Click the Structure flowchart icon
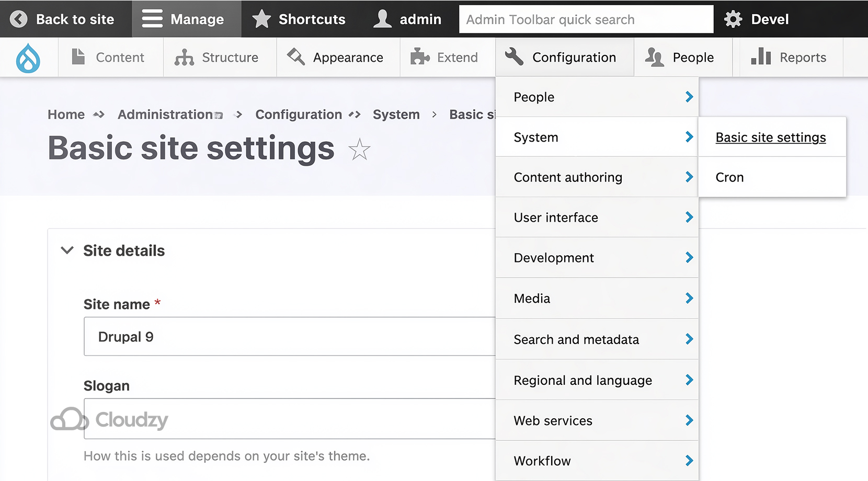The width and height of the screenshot is (868, 481). click(185, 57)
